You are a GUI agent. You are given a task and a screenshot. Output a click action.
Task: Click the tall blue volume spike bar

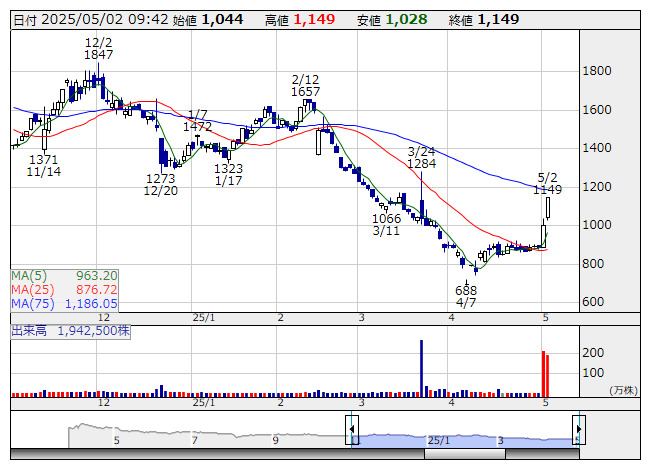pos(421,368)
